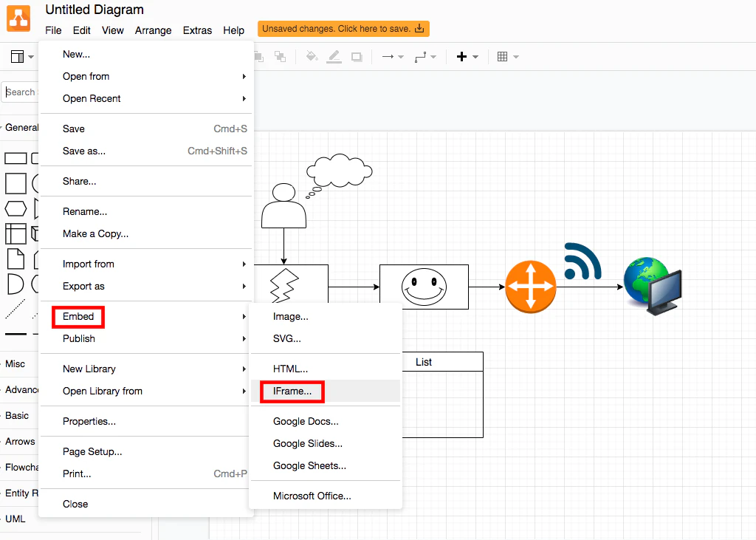Expand the Export as submenu

pyautogui.click(x=145, y=286)
